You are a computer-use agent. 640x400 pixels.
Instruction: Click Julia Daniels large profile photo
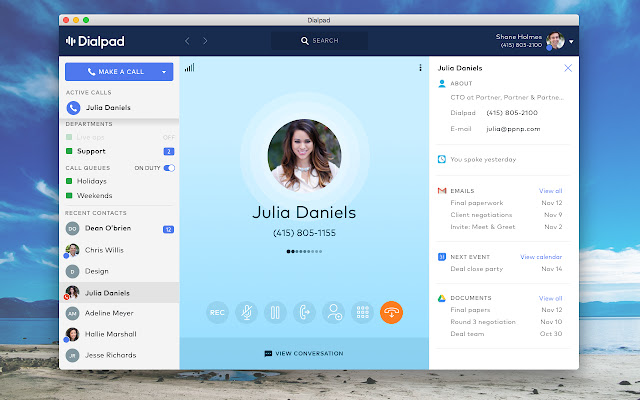(304, 156)
